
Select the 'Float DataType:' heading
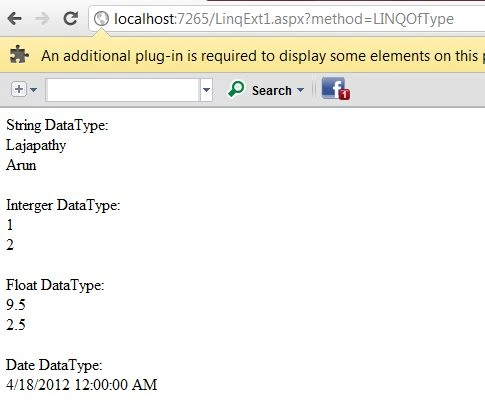(x=55, y=285)
